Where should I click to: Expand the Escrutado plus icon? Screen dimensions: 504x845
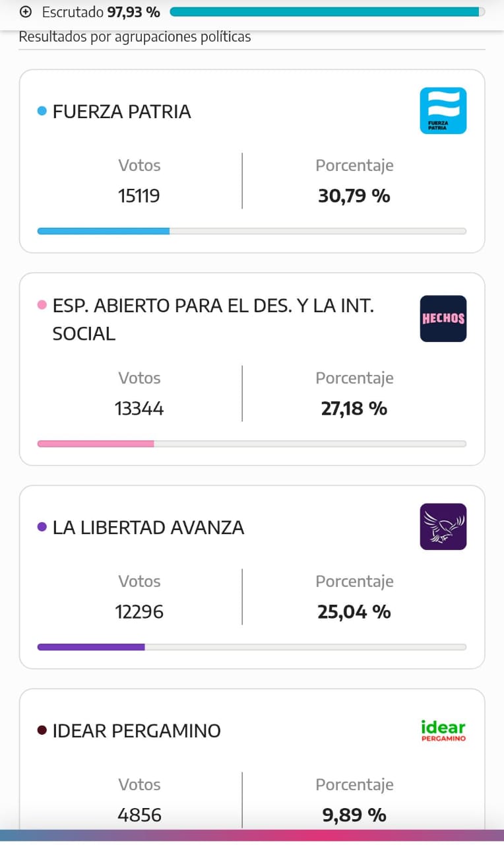click(x=26, y=12)
